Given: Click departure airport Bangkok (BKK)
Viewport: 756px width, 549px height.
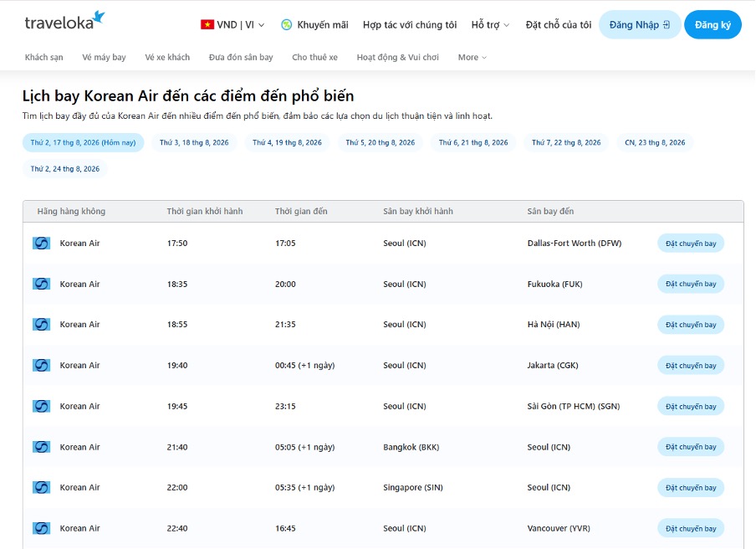Looking at the screenshot, I should (411, 447).
